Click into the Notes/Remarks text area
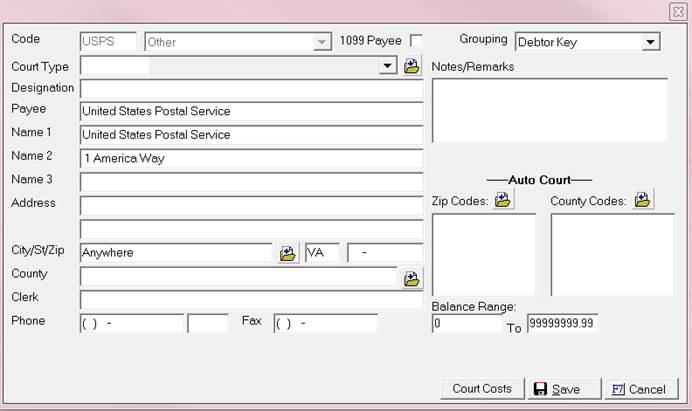 click(x=549, y=110)
